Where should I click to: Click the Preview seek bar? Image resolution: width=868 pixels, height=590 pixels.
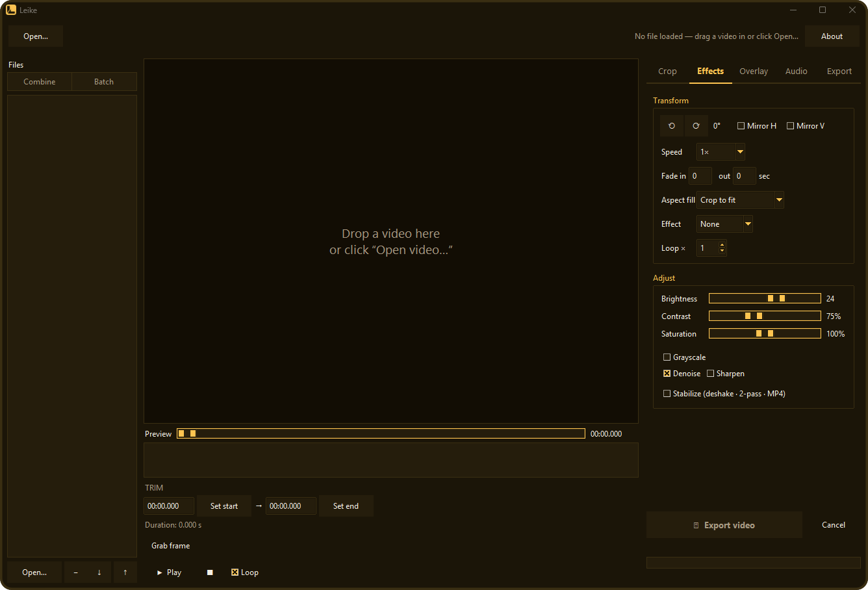[x=381, y=433]
